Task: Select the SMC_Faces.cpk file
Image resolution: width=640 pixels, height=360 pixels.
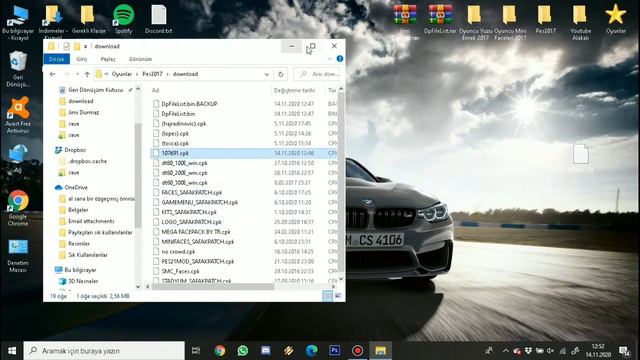Action: point(180,271)
